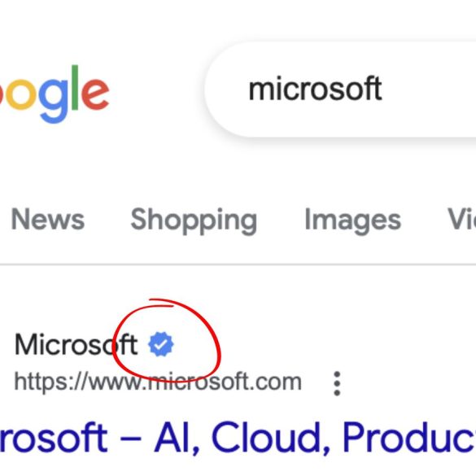
Task: Open the three-dot options for Microsoft result
Action: point(337,383)
